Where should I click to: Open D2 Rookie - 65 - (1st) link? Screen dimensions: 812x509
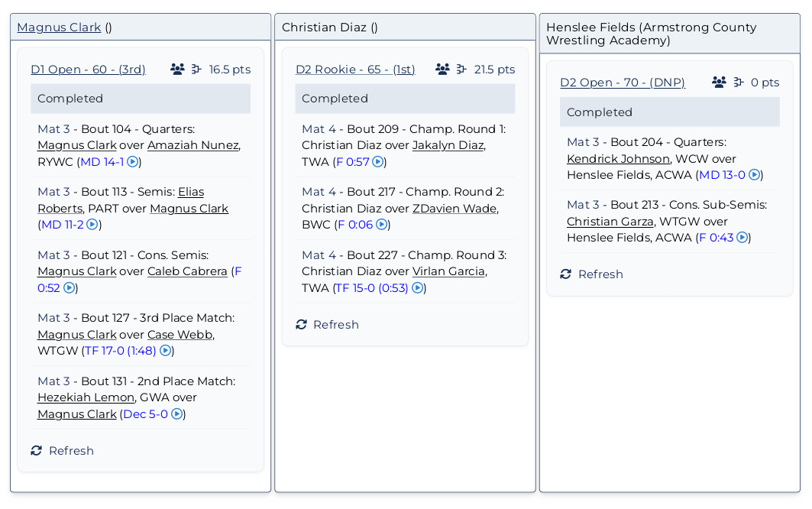[x=355, y=70]
